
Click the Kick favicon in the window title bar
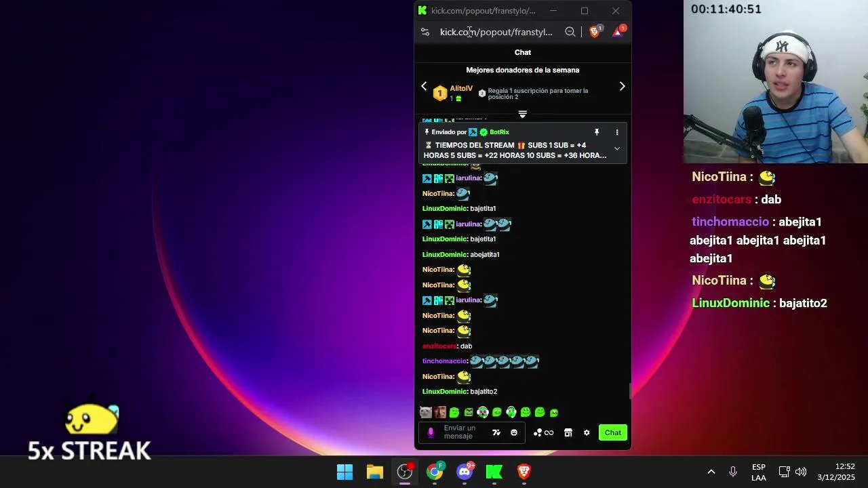click(x=422, y=10)
